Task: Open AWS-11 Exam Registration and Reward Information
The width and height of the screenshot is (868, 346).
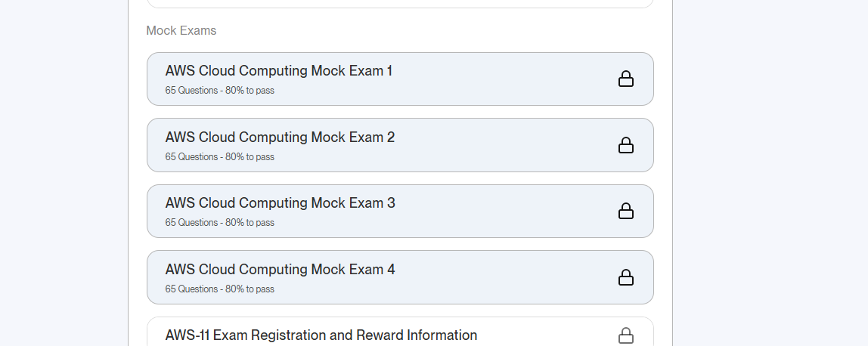Action: click(321, 335)
